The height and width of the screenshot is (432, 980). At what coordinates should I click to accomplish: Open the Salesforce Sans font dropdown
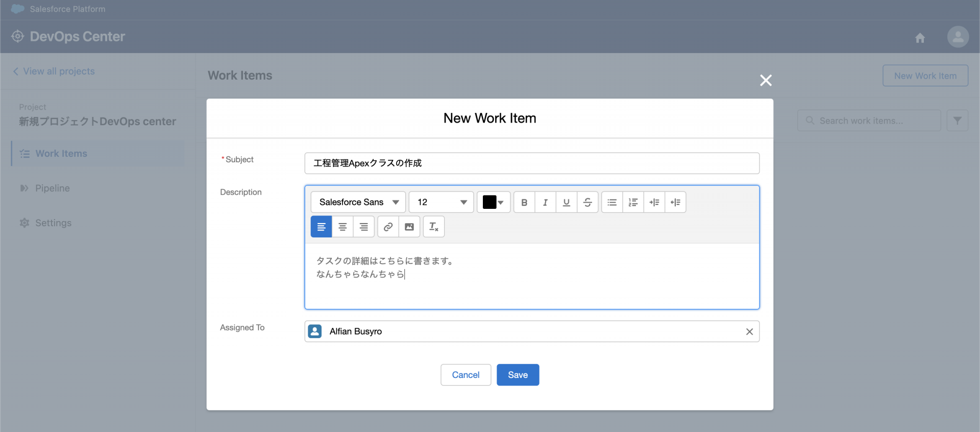point(358,202)
